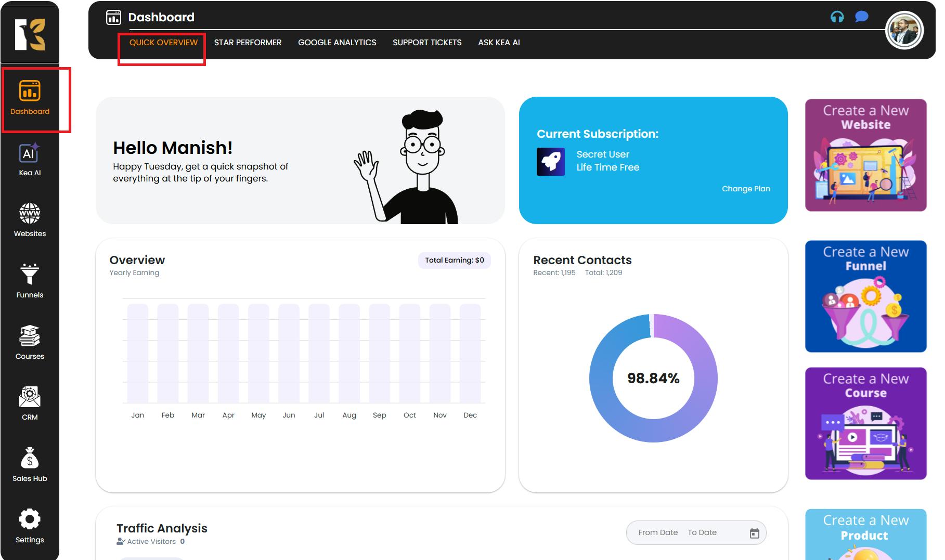Open the CRM envelope icon

pyautogui.click(x=30, y=397)
